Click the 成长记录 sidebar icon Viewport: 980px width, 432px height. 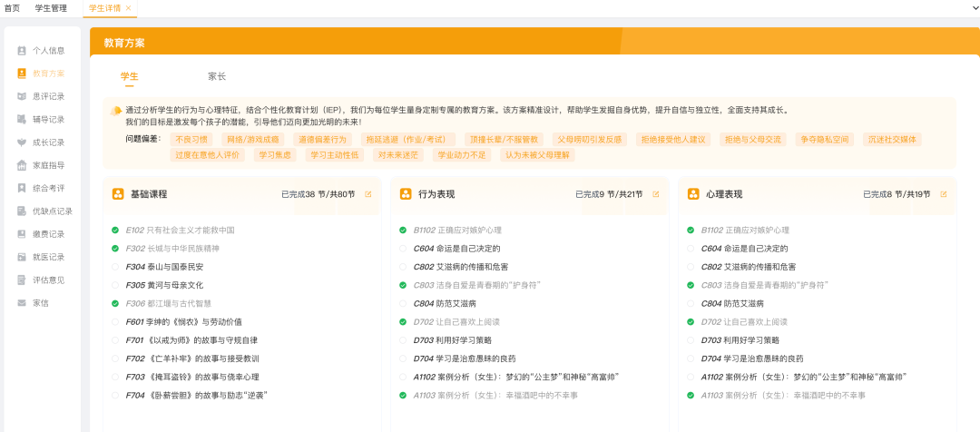point(22,142)
